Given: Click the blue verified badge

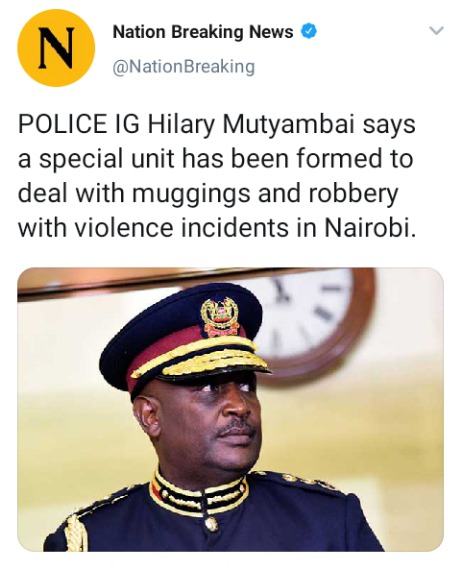Looking at the screenshot, I should click(309, 32).
